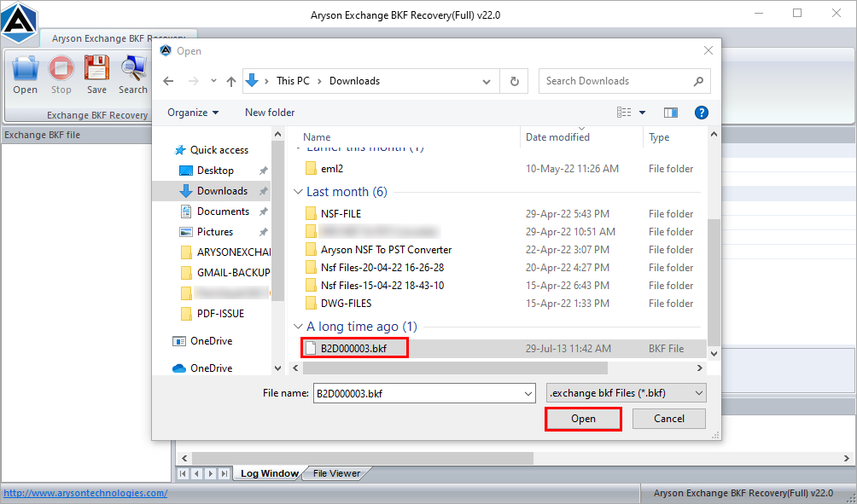Go up one folder level
857x504 pixels.
[x=231, y=81]
